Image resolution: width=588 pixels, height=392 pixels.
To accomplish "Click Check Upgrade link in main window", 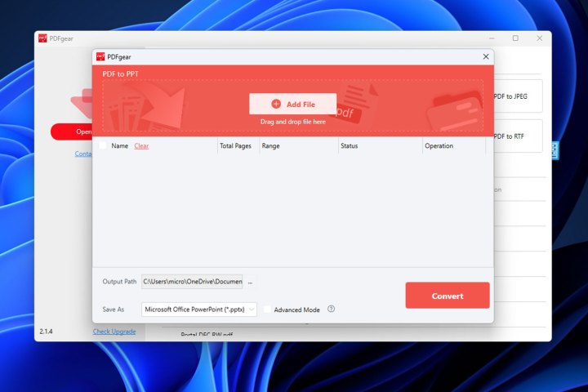I will click(x=114, y=332).
